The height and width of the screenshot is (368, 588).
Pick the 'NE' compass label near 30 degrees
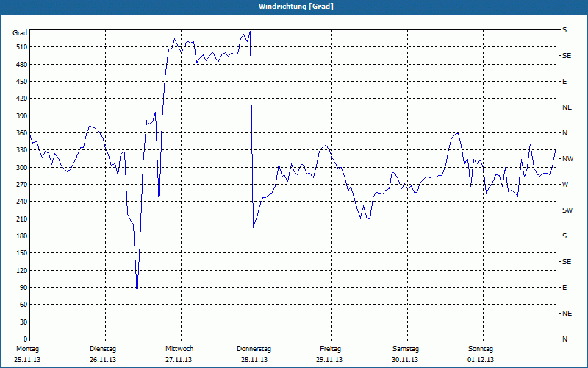[567, 314]
